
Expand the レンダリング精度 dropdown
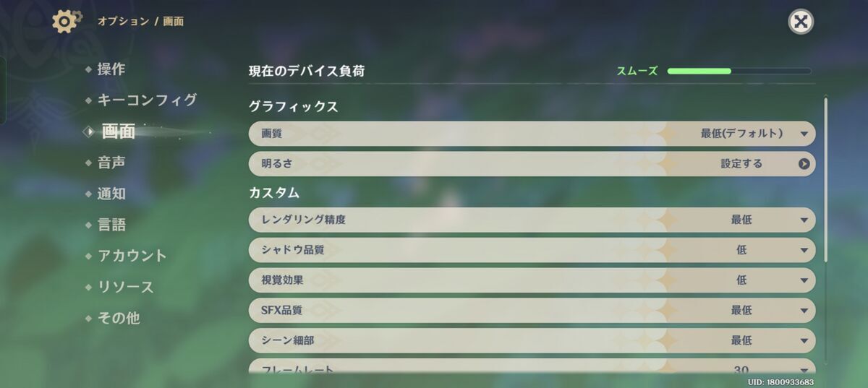point(532,220)
